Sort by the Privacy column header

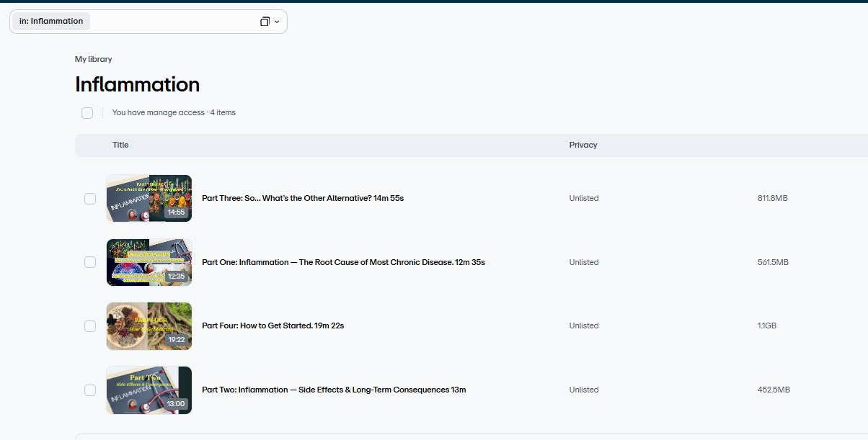coord(583,145)
